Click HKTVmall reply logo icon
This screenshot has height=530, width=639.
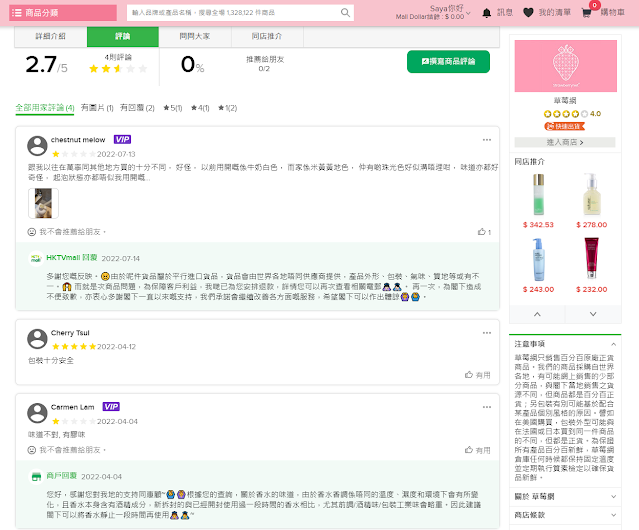coord(36,258)
